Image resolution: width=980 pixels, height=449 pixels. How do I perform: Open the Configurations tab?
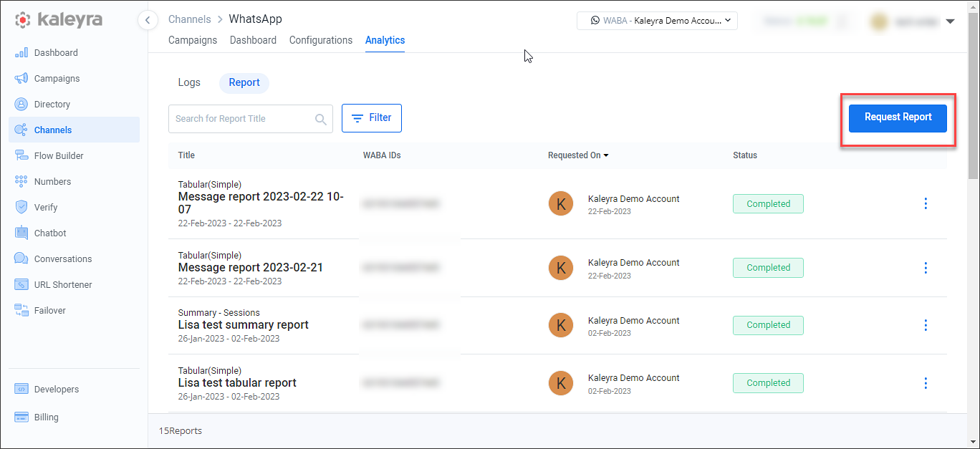(x=321, y=40)
